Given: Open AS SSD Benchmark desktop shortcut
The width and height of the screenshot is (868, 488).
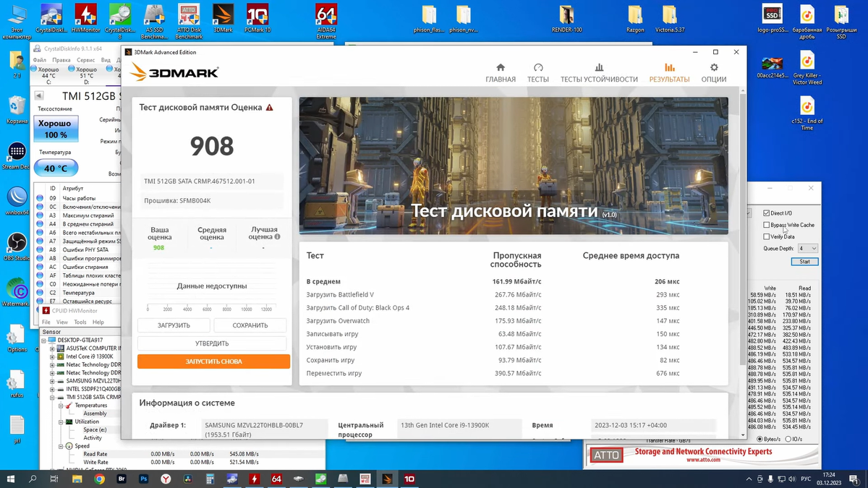Looking at the screenshot, I should point(153,20).
